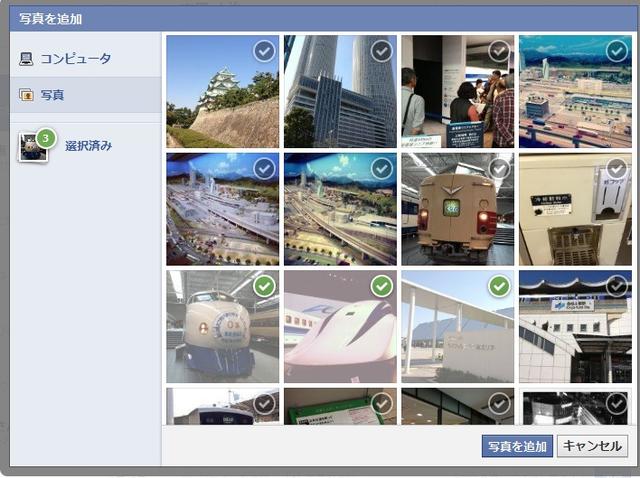Click the green number 3 selected badge
Screen dimensions: 640x478
(x=46, y=138)
